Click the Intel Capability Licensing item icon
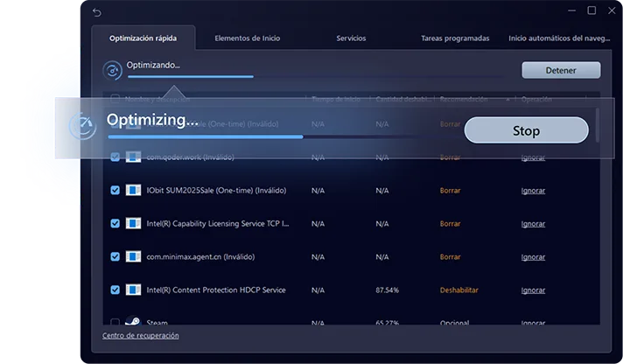This screenshot has height=364, width=623. pos(133,223)
